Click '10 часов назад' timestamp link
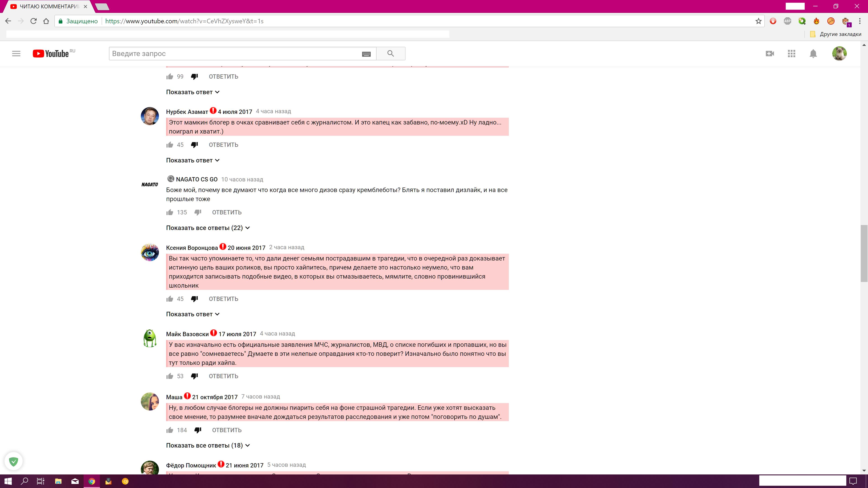 click(x=242, y=180)
